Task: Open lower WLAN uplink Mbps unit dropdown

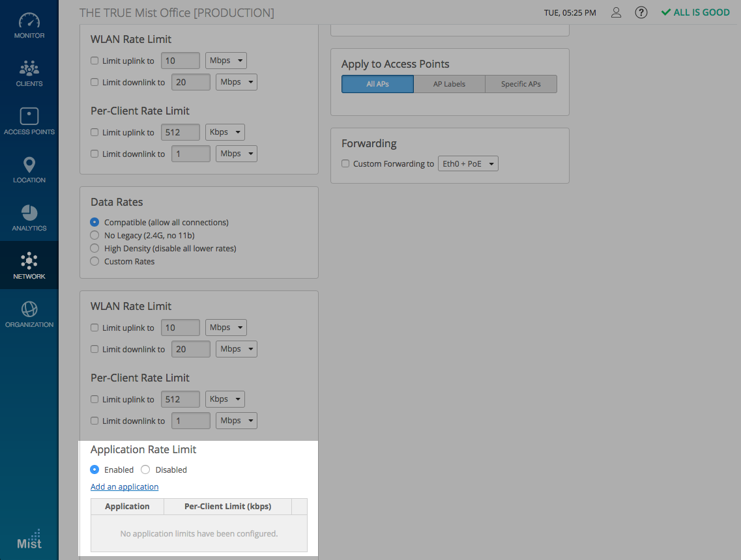Action: point(226,328)
